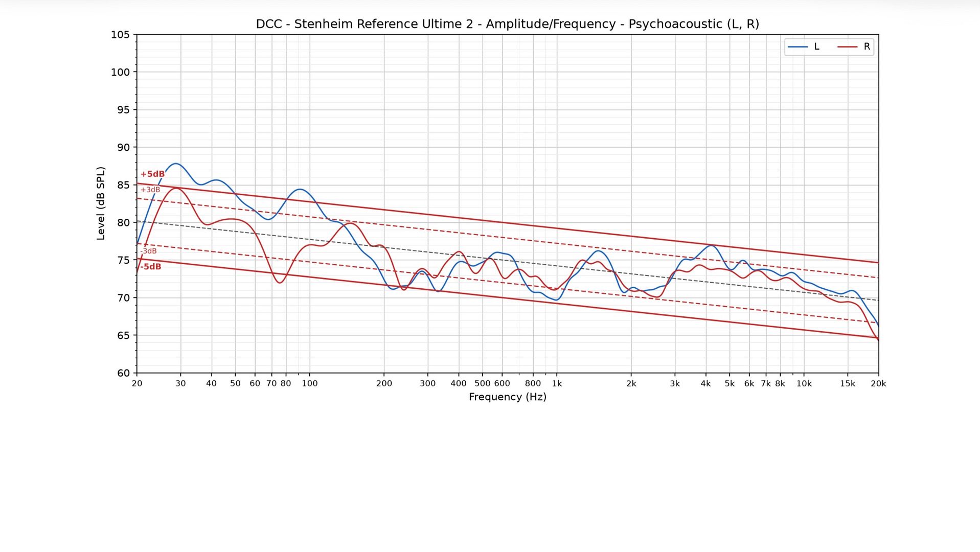Select the blue L line sample in legend
This screenshot has height=552, width=980.
click(797, 47)
